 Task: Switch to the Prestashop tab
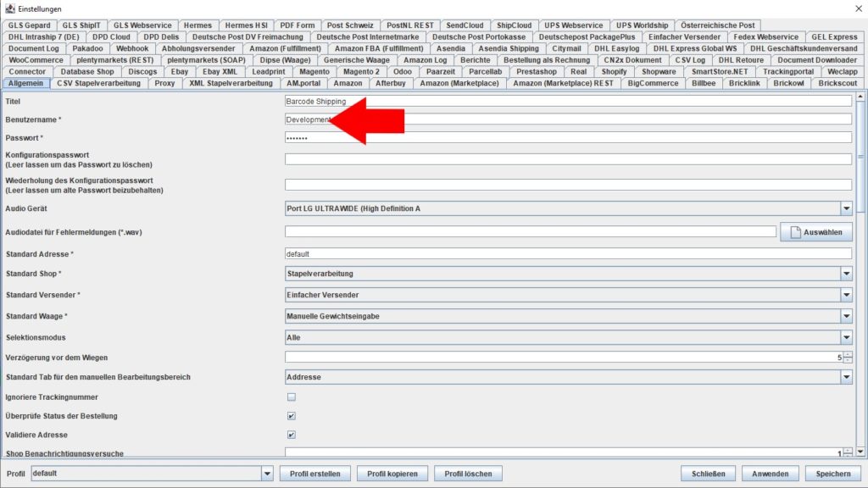pos(537,71)
